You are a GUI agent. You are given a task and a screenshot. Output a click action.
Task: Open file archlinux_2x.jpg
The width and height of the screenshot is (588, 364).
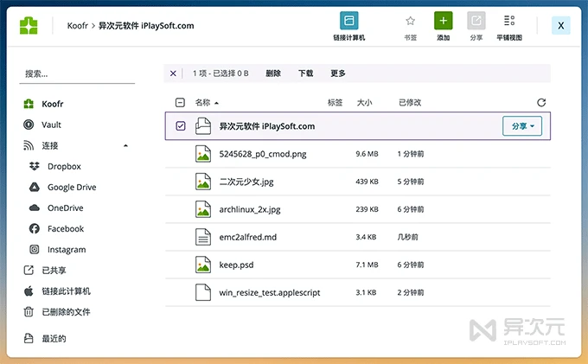point(250,209)
